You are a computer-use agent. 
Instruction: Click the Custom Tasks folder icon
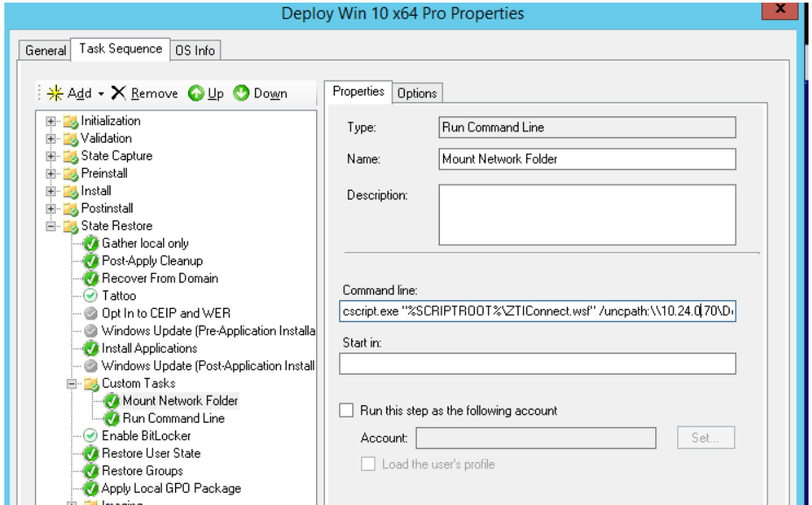click(91, 384)
